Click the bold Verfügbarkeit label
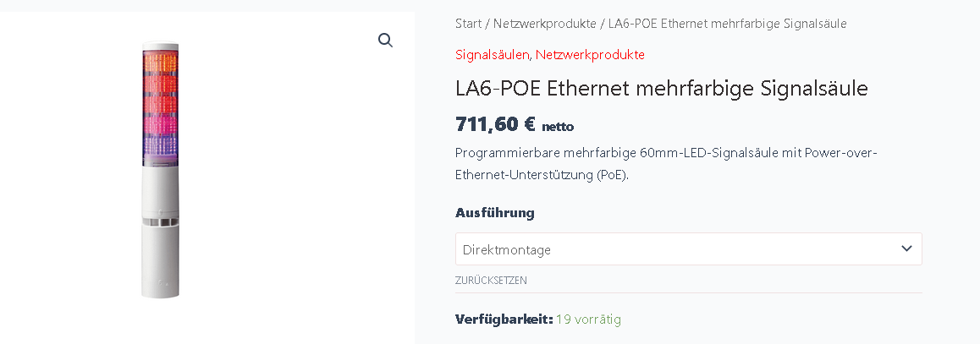The height and width of the screenshot is (344, 980). tap(504, 319)
